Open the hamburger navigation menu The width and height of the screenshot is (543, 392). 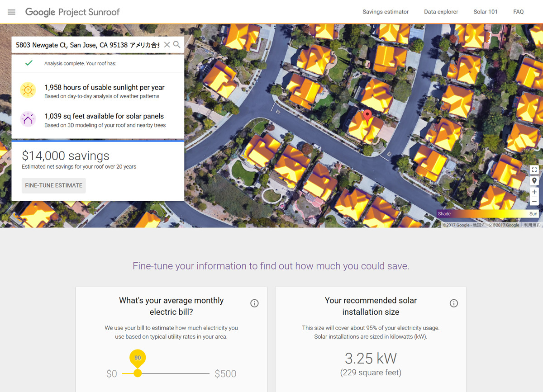[12, 12]
